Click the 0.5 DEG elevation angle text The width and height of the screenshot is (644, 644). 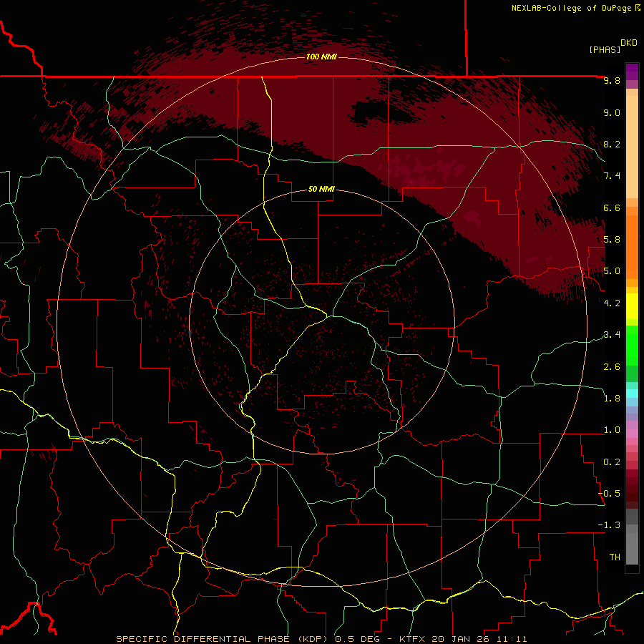coord(357,639)
